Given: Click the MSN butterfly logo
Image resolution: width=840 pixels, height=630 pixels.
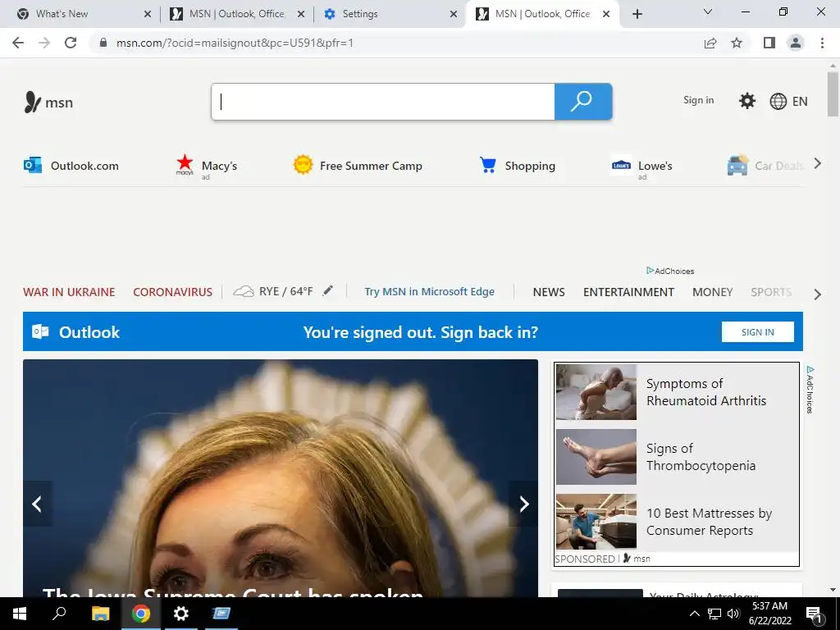Looking at the screenshot, I should coord(33,102).
